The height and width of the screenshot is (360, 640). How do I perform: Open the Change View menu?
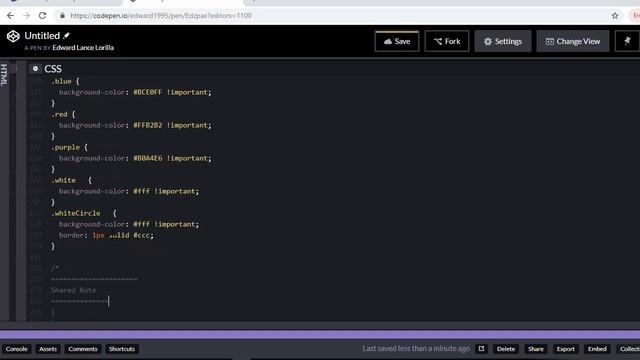pos(573,41)
